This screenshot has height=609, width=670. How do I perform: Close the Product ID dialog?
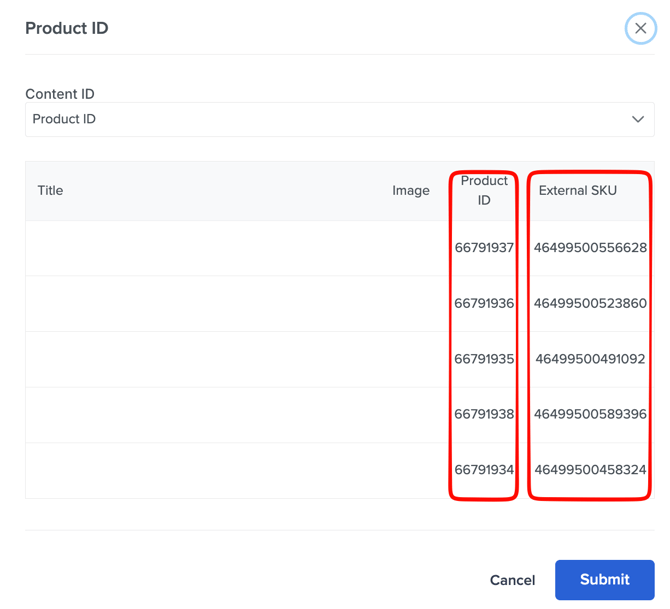click(640, 29)
